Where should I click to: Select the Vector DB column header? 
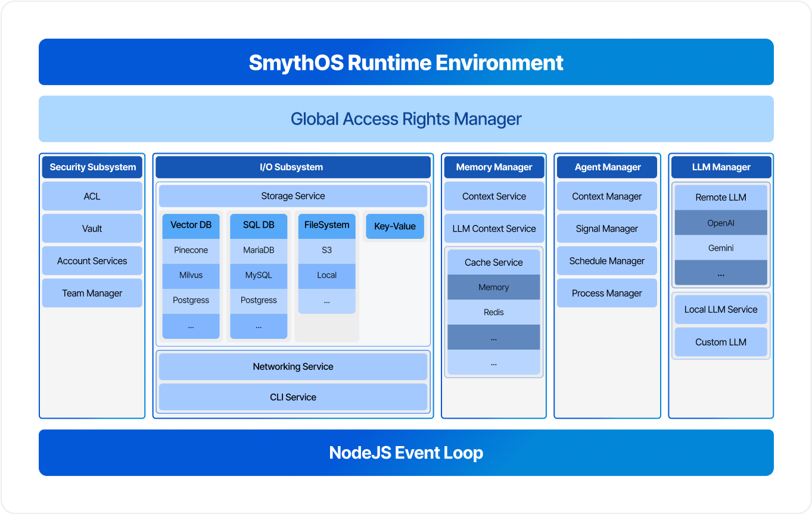[191, 225]
